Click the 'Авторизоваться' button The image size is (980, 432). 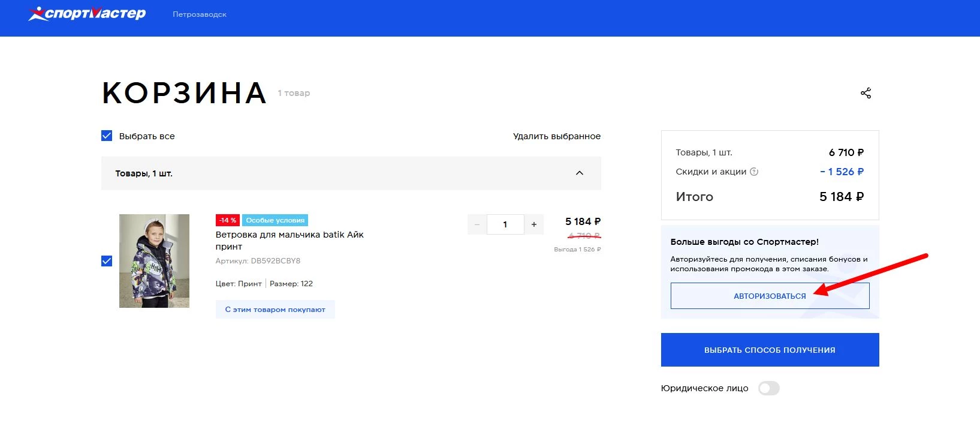tap(770, 296)
